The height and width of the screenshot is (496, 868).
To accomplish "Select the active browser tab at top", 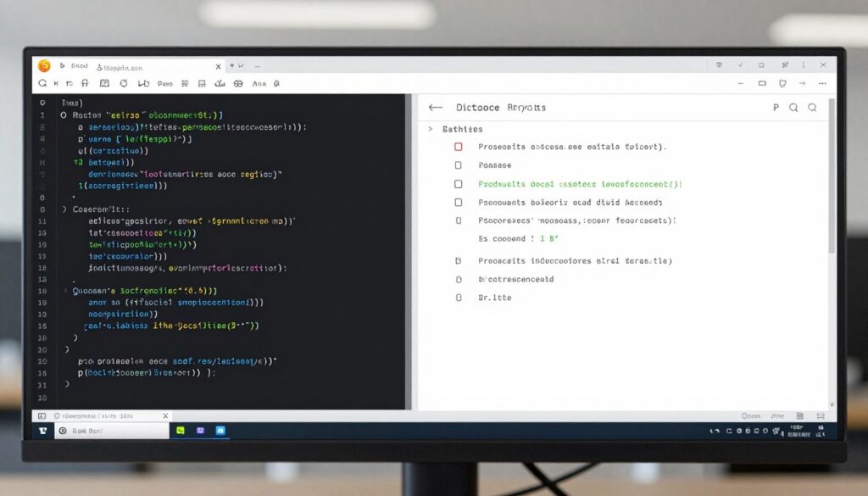I will click(127, 66).
